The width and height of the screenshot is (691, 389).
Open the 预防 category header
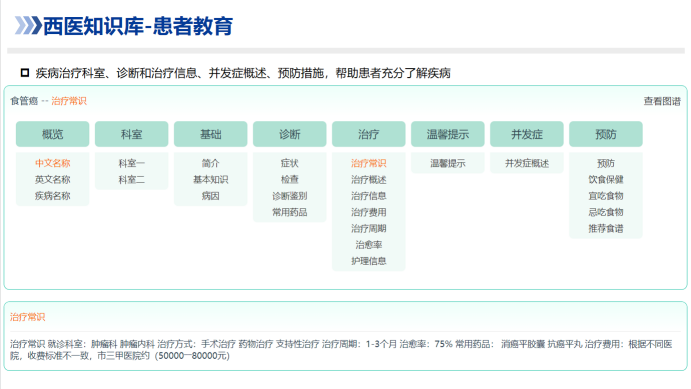coord(606,134)
